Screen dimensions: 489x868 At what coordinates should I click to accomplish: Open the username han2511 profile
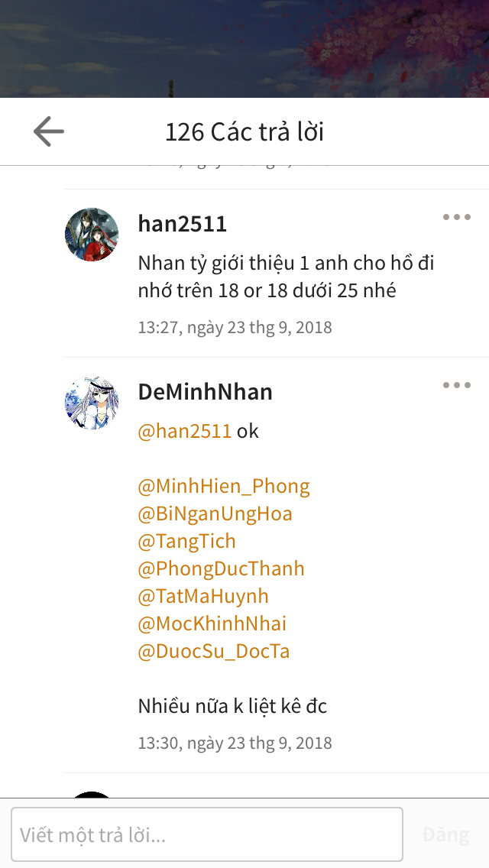click(182, 224)
